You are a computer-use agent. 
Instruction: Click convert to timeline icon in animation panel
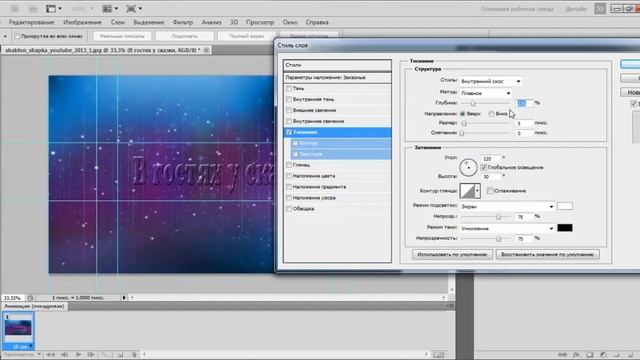(438, 355)
